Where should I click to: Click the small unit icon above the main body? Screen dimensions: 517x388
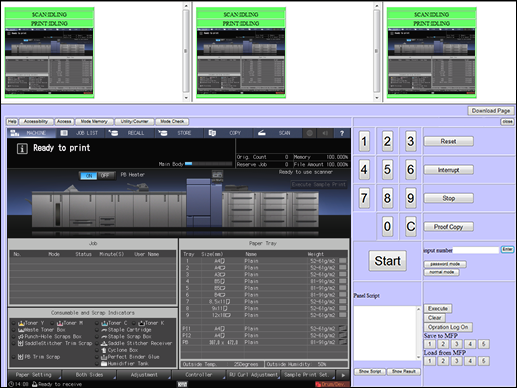pos(217,175)
